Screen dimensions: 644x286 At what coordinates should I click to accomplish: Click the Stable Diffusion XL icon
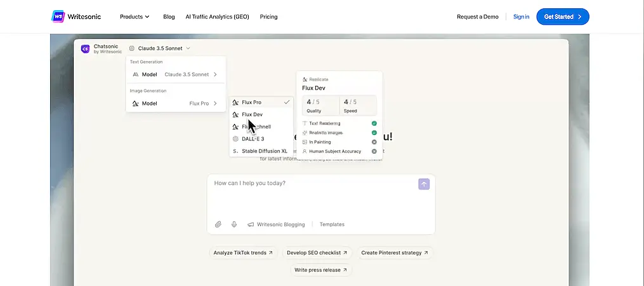pos(235,151)
